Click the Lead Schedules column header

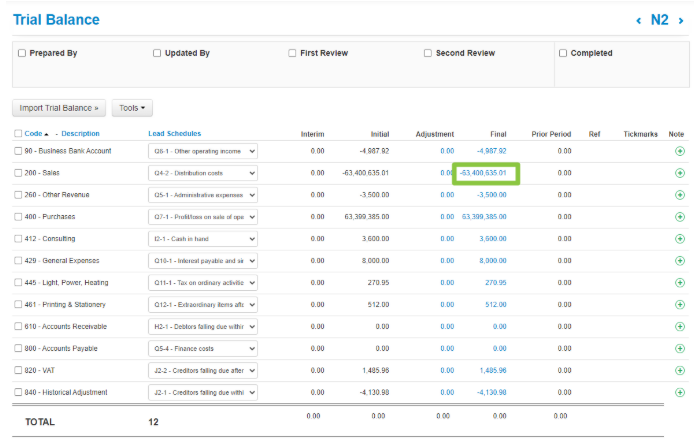point(175,134)
